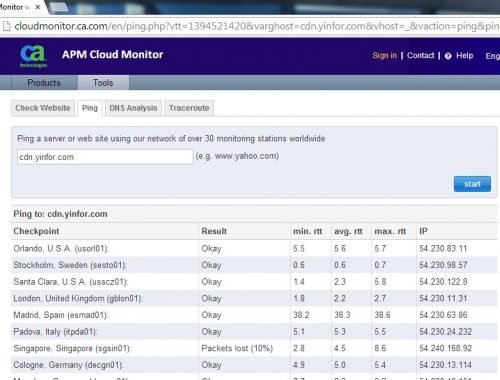Open the Contact link
500x380 pixels.
point(420,55)
